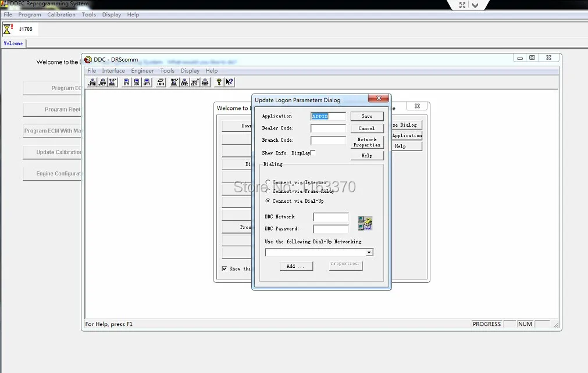Viewport: 588px width, 373px height.
Task: Open the DRScomm Tools menu
Action: 168,71
